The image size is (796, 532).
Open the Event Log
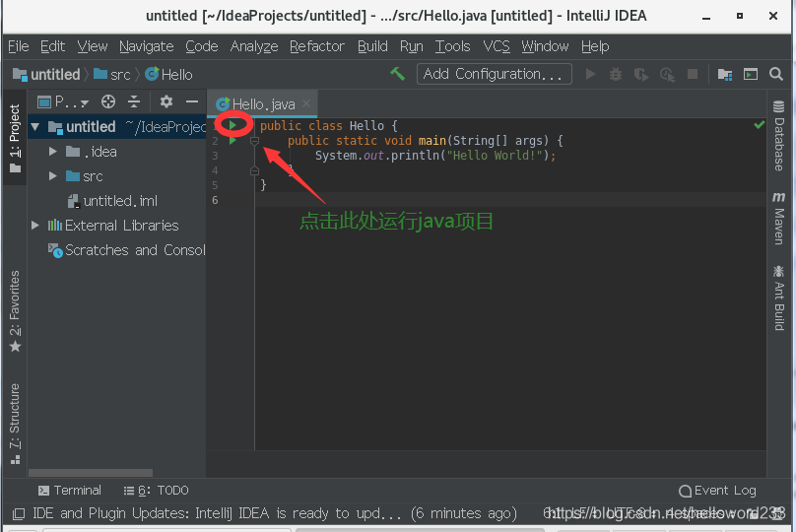[x=718, y=491]
